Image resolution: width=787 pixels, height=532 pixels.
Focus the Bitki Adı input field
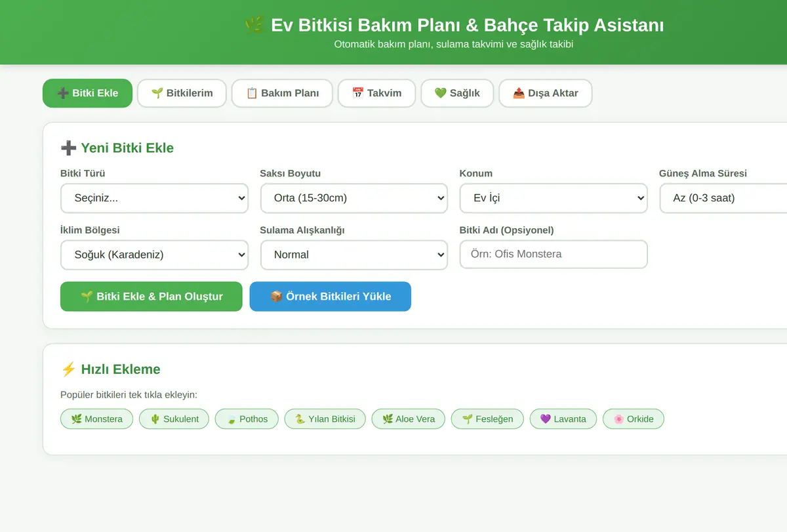554,255
